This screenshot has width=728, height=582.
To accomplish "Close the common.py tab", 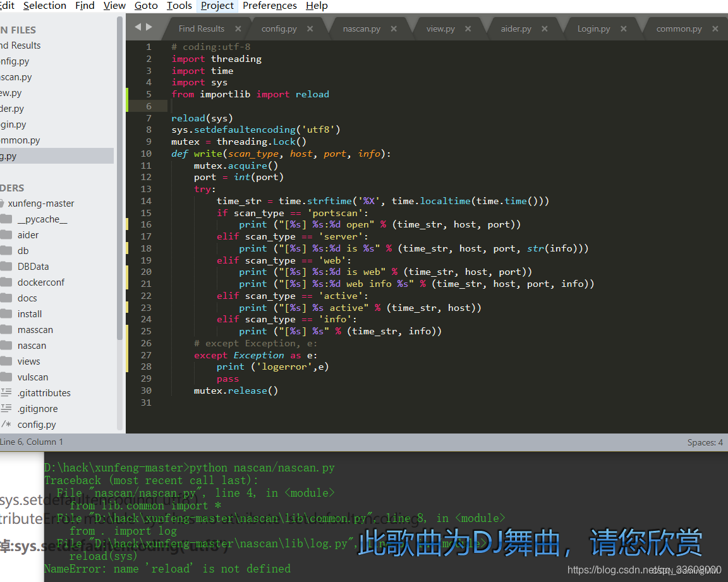I will (x=715, y=29).
